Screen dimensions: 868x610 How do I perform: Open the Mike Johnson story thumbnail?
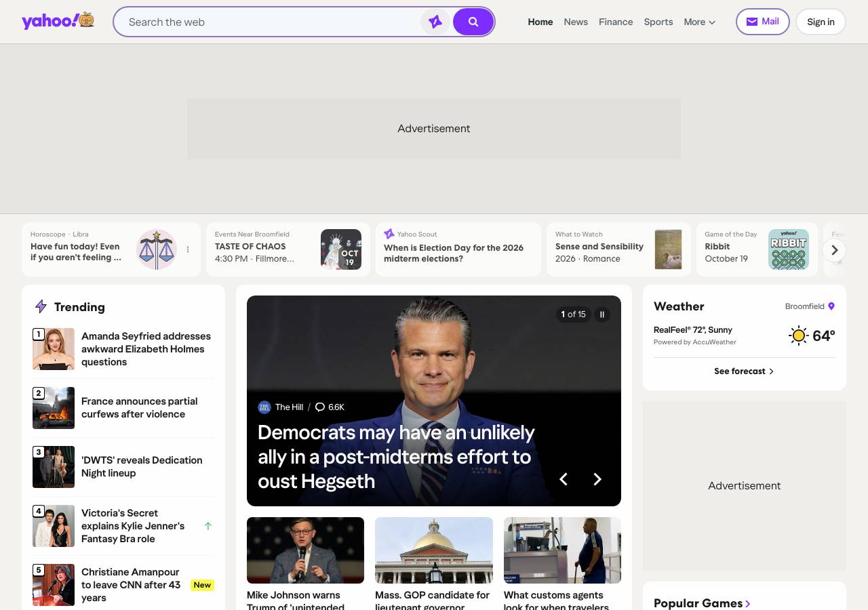click(x=305, y=550)
